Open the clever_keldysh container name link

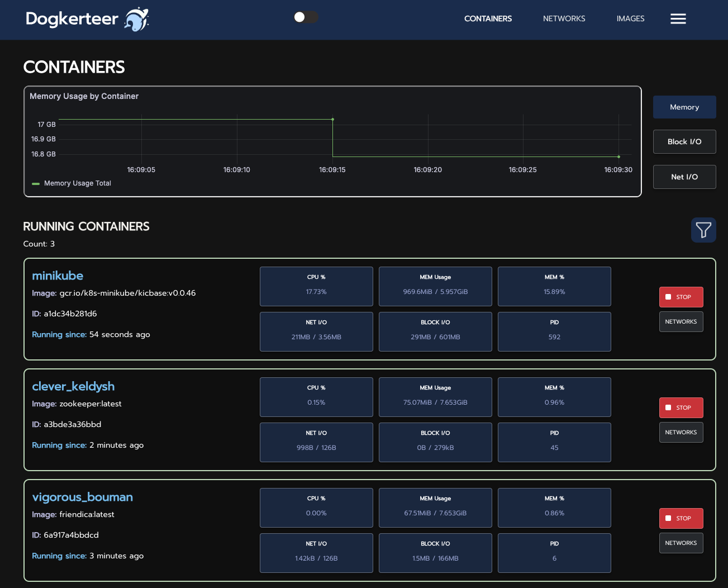(x=73, y=386)
